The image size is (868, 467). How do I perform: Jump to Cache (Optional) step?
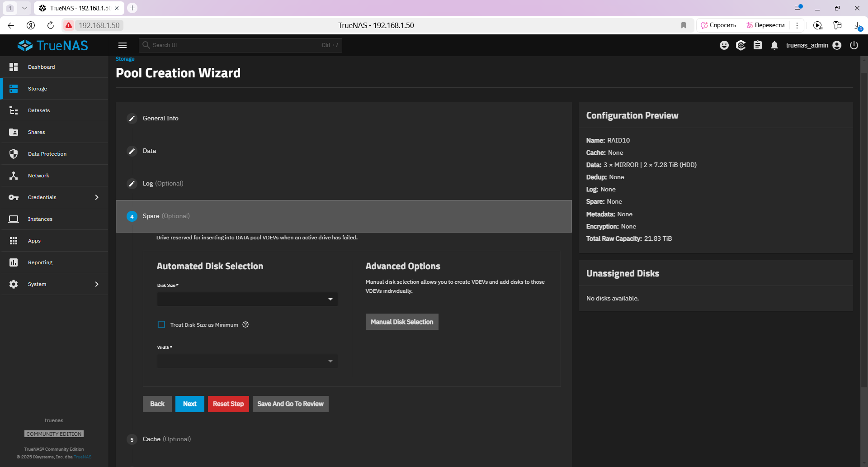166,439
